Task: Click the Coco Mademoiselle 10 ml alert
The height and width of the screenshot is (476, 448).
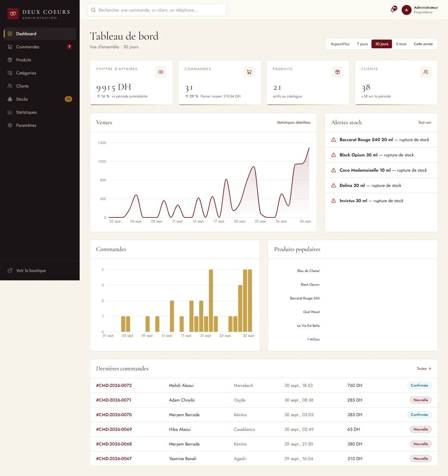Action: click(381, 170)
